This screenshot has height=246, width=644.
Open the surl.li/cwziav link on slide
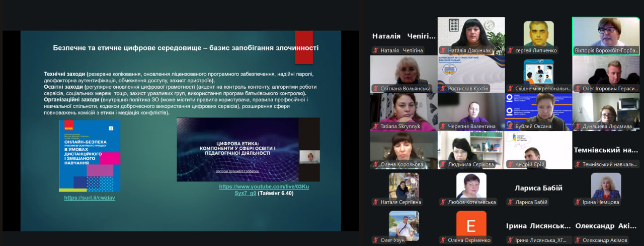90,198
